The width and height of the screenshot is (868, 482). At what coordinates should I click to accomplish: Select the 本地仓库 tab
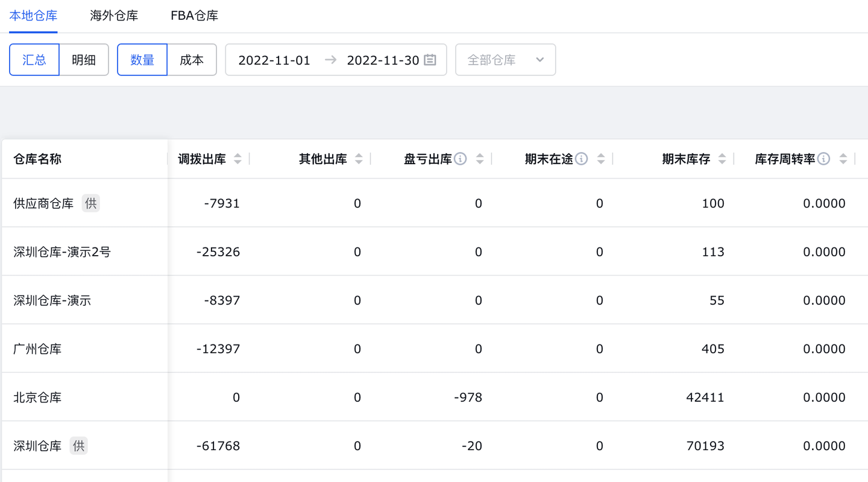[x=33, y=16]
